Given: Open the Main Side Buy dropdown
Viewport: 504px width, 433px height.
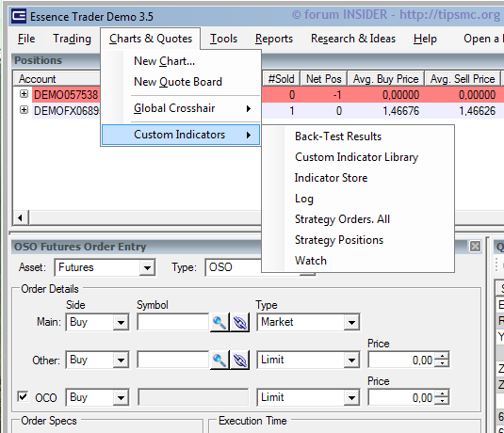Looking at the screenshot, I should (x=121, y=322).
